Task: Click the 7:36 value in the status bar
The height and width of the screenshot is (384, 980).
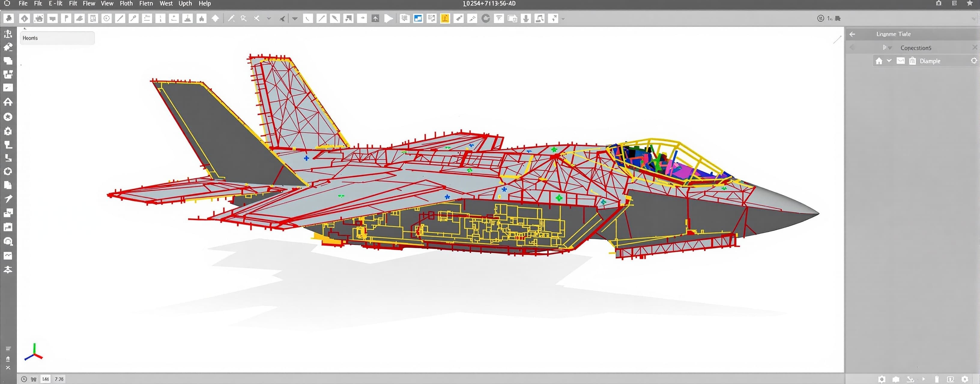Action: pyautogui.click(x=59, y=379)
